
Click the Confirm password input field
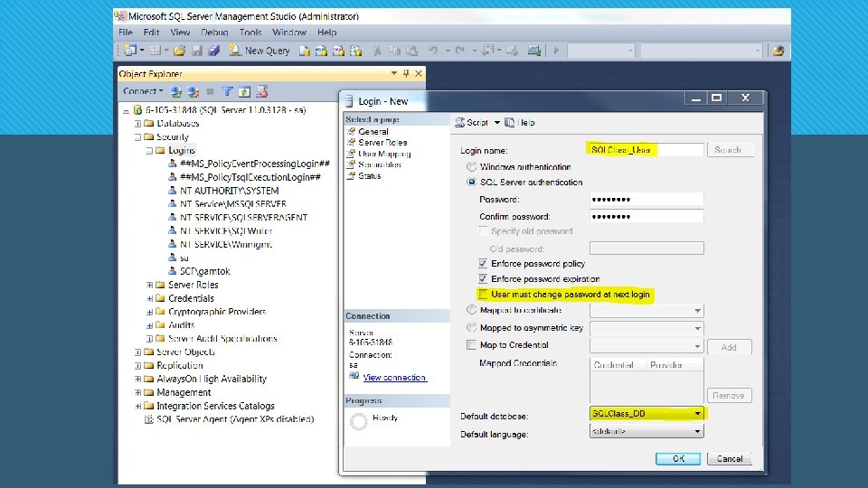click(646, 216)
